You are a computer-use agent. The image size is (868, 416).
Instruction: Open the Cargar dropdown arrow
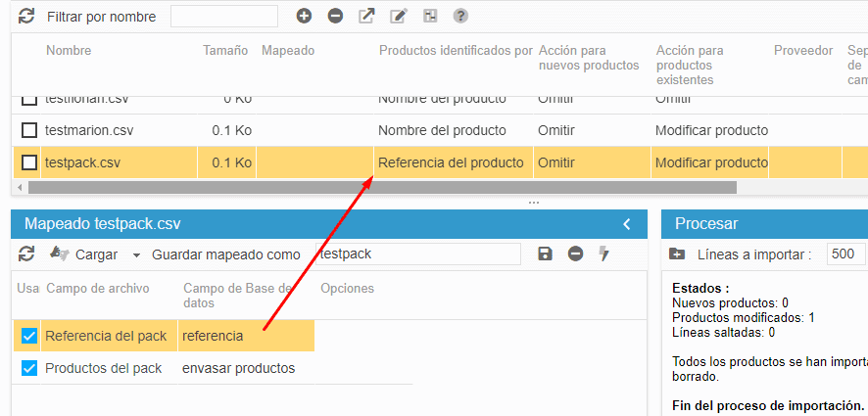[x=136, y=254]
